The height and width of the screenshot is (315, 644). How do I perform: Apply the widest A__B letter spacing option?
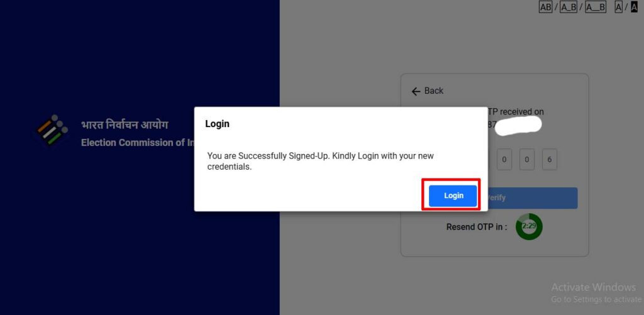[x=595, y=7]
